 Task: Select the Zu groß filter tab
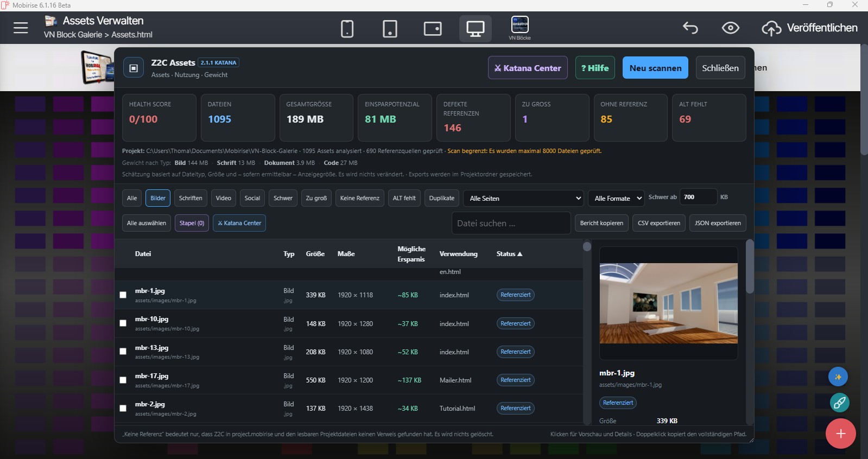pyautogui.click(x=316, y=198)
